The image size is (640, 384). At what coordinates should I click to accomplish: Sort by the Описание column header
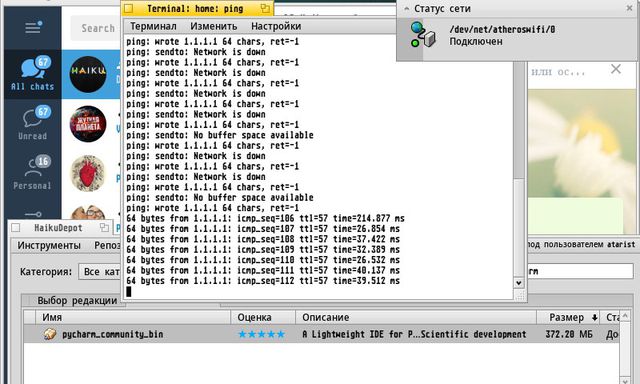pyautogui.click(x=416, y=317)
